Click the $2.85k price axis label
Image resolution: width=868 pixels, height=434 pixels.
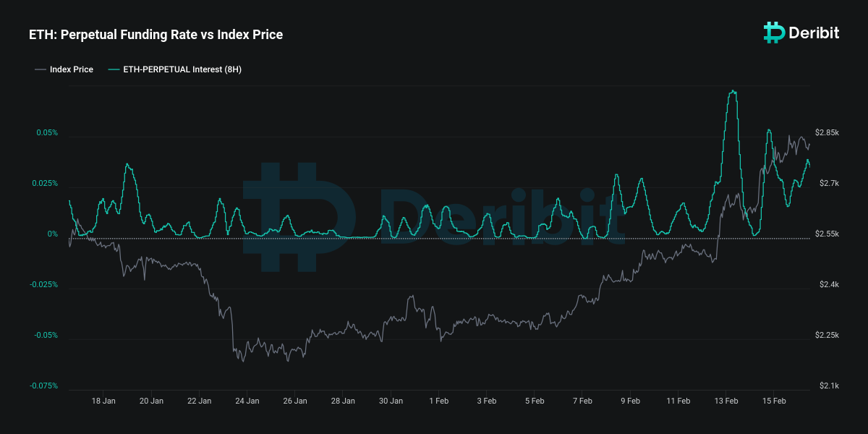(827, 133)
